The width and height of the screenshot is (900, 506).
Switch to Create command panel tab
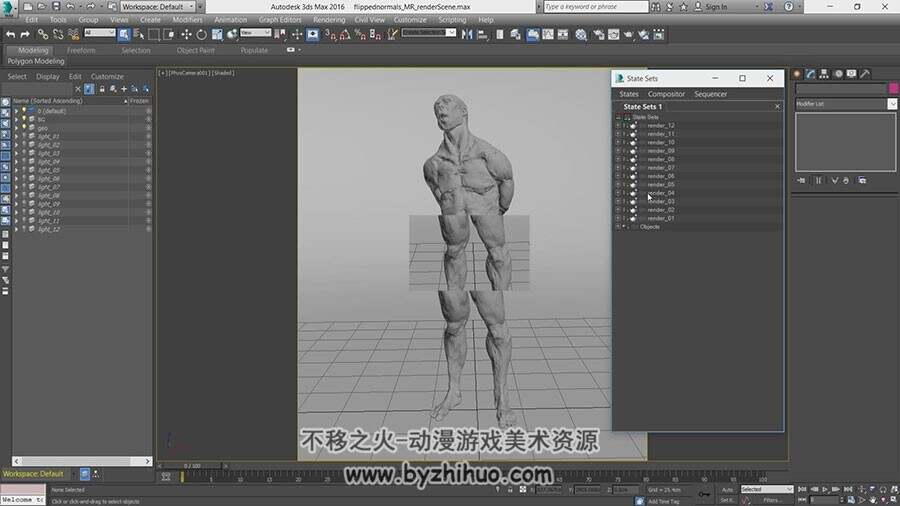[797, 73]
